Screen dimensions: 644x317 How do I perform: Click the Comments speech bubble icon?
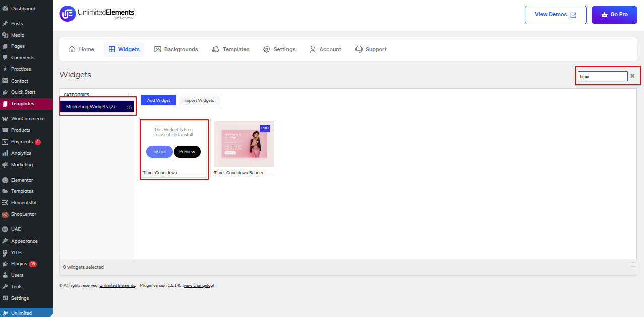[5, 58]
